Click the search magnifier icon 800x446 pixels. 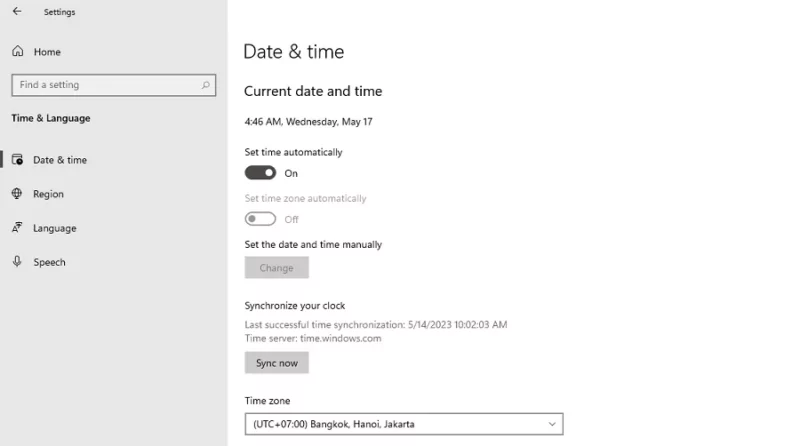tap(205, 85)
